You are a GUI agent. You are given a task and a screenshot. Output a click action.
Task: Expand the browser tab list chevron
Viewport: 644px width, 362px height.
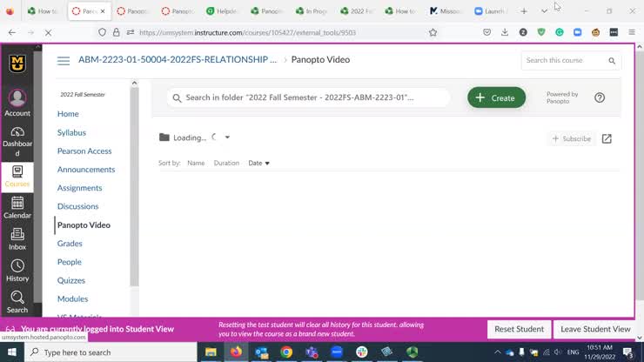coord(544,11)
